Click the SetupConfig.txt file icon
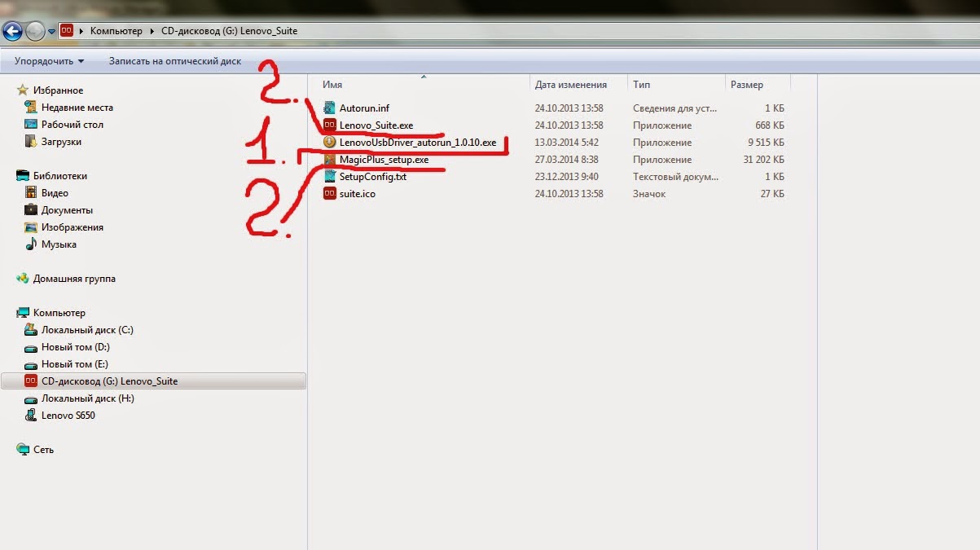 click(330, 177)
